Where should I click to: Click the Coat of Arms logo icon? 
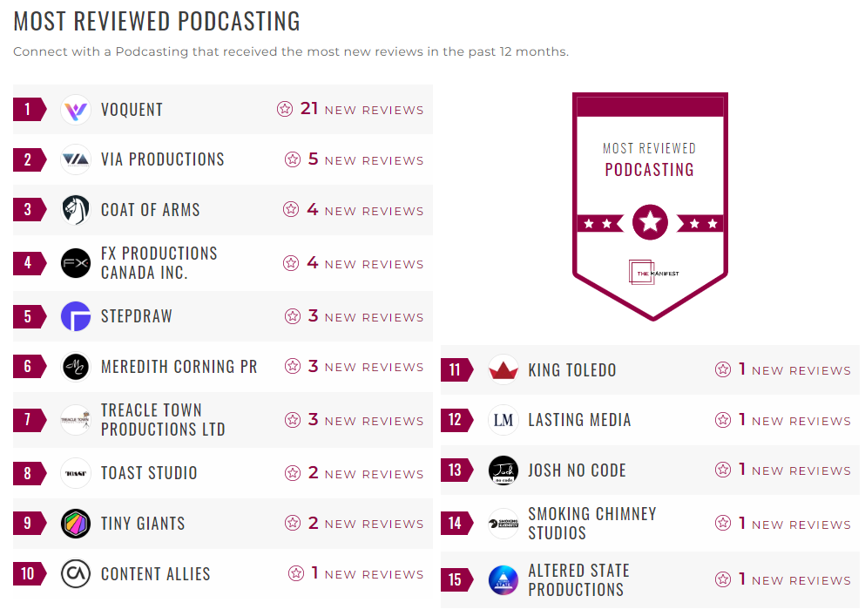click(x=76, y=210)
